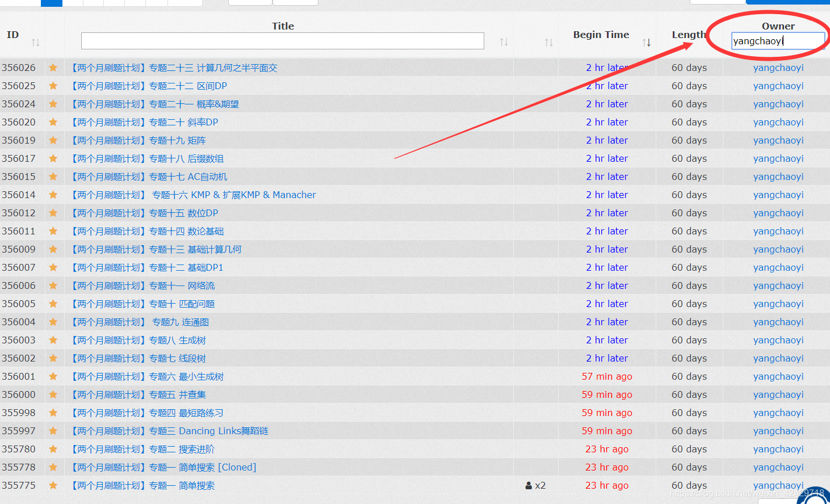Open contest 专题十九 矩阵
The image size is (830, 504).
click(139, 140)
